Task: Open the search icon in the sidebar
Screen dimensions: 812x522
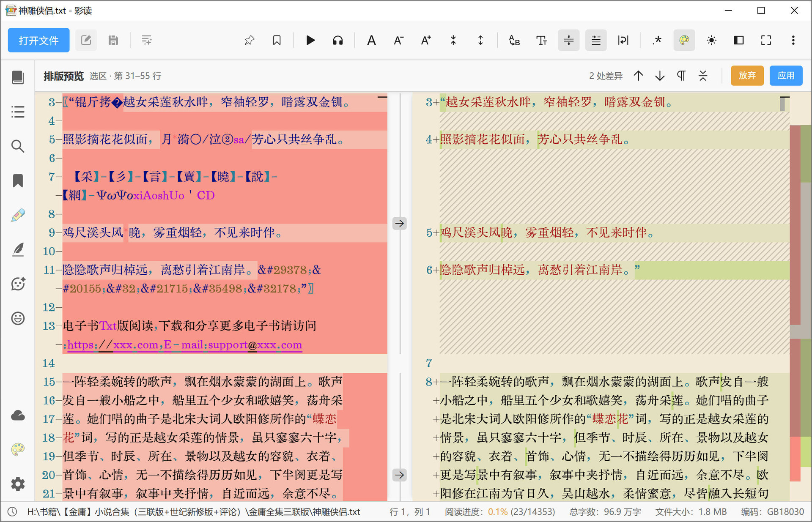Action: (18, 146)
